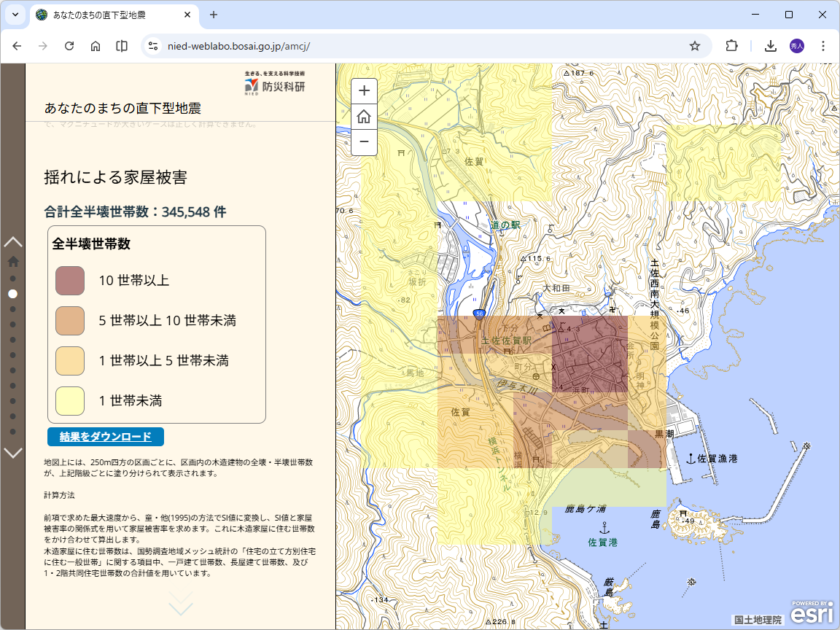This screenshot has width=840, height=630.
Task: Click the 大和田 map label
Action: (556, 288)
